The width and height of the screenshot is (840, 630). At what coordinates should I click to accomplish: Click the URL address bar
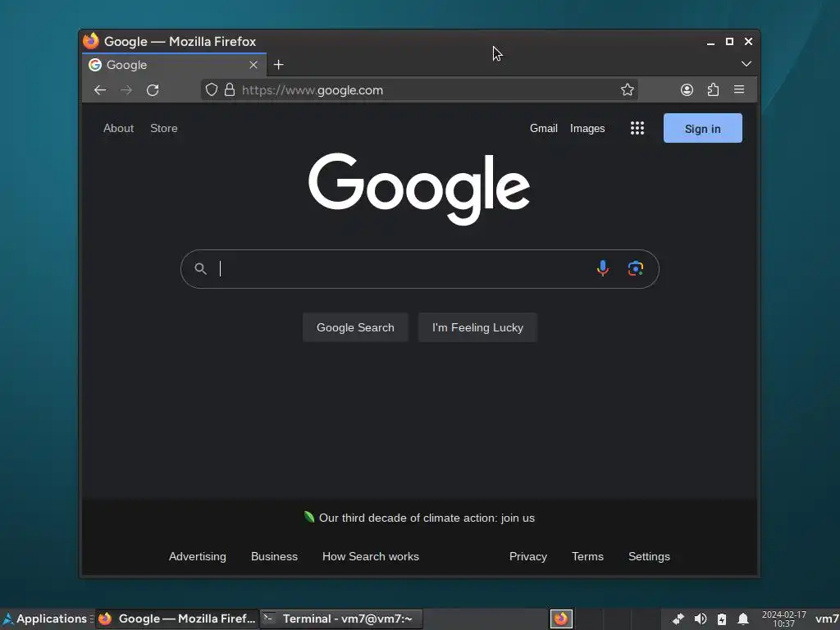(x=419, y=90)
